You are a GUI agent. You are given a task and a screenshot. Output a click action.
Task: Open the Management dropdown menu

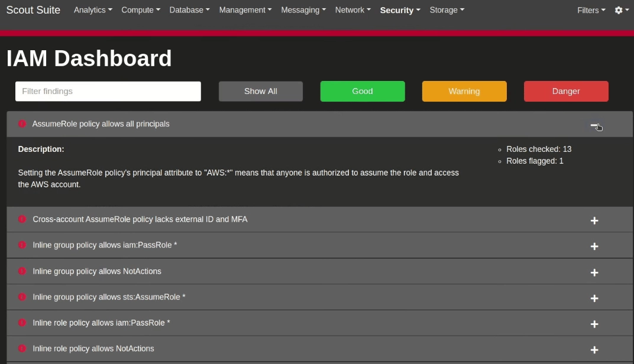click(x=245, y=10)
